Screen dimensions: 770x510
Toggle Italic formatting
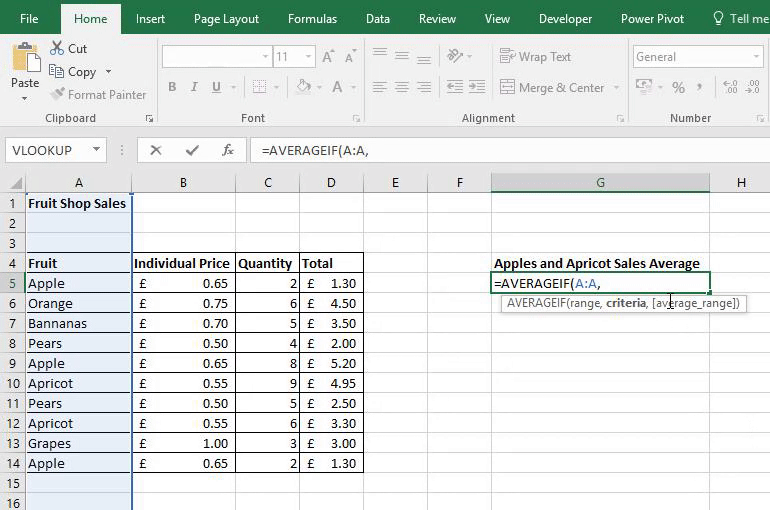click(196, 88)
